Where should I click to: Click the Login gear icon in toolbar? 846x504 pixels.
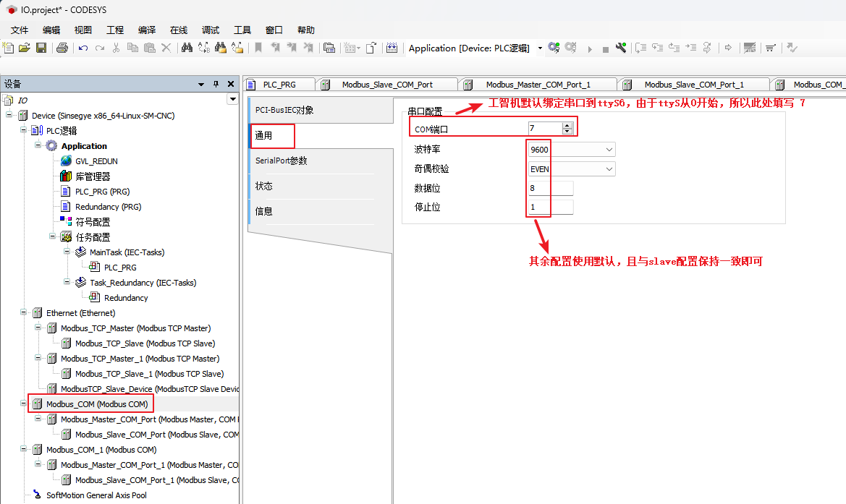(x=554, y=48)
